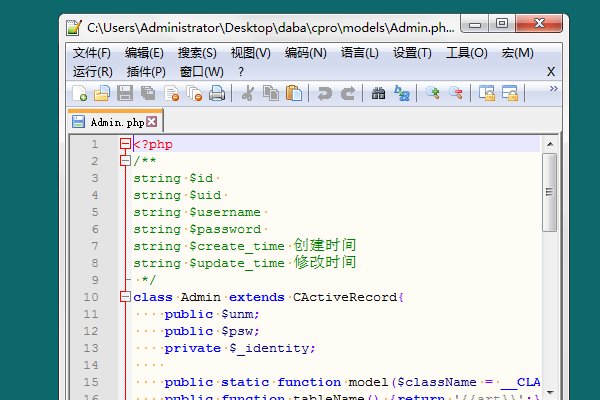Open the 文件(F) menu

(91, 53)
